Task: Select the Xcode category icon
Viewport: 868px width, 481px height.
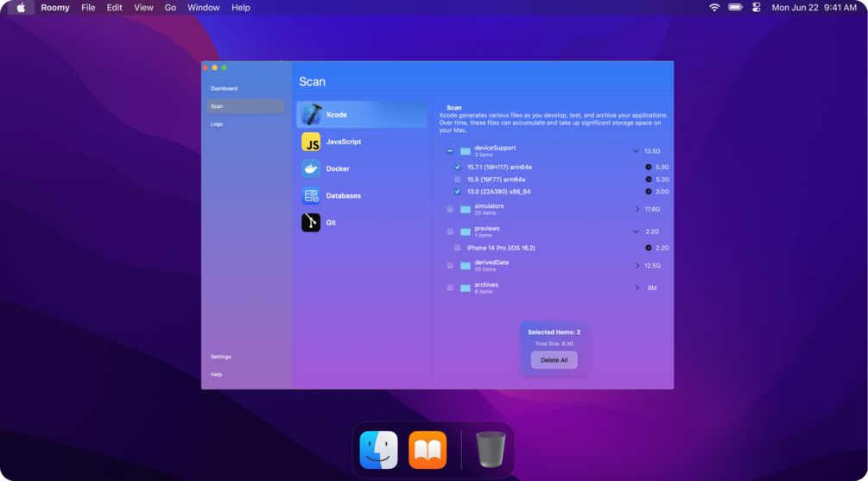Action: [311, 115]
